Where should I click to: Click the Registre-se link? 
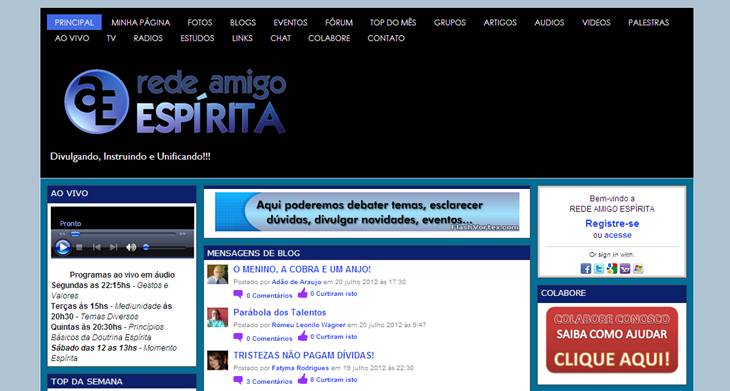[x=612, y=223]
